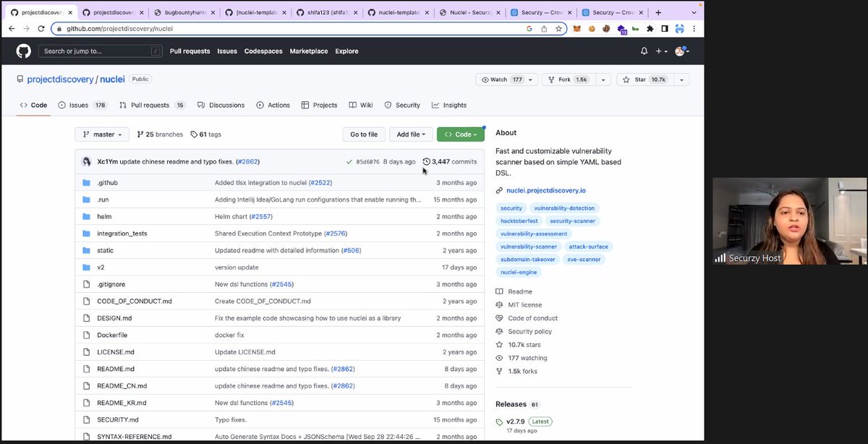Open the Discussions repository tab
Viewport: 868px width, 444px height.
pyautogui.click(x=221, y=105)
